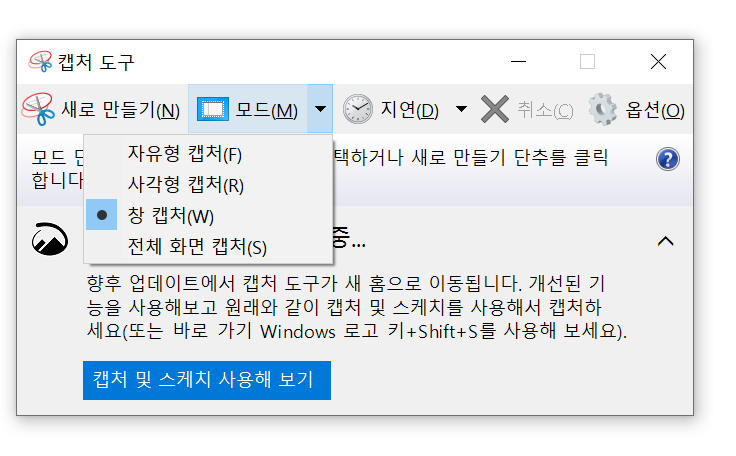The height and width of the screenshot is (456, 736).
Task: Click the gray X cancel icon
Action: point(495,109)
